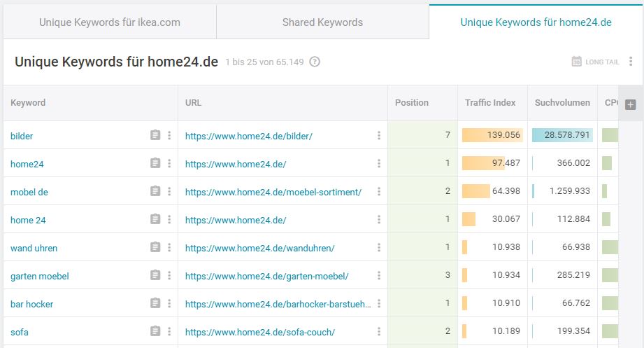Switch to Unique Keywords für ikea.com tab
Screen dimensions: 644x348
(110, 22)
